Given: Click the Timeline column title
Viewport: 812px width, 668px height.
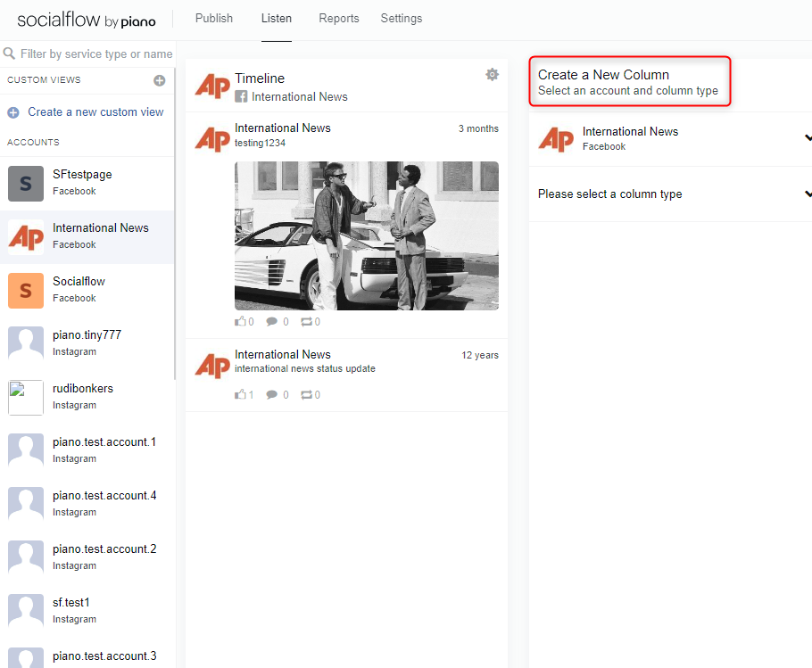Looking at the screenshot, I should [x=260, y=78].
